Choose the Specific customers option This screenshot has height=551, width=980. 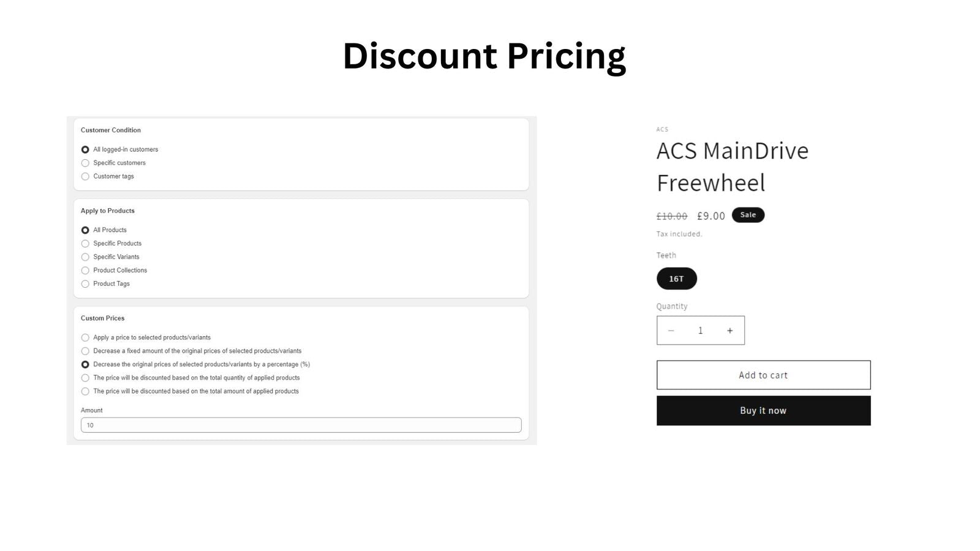click(x=85, y=163)
